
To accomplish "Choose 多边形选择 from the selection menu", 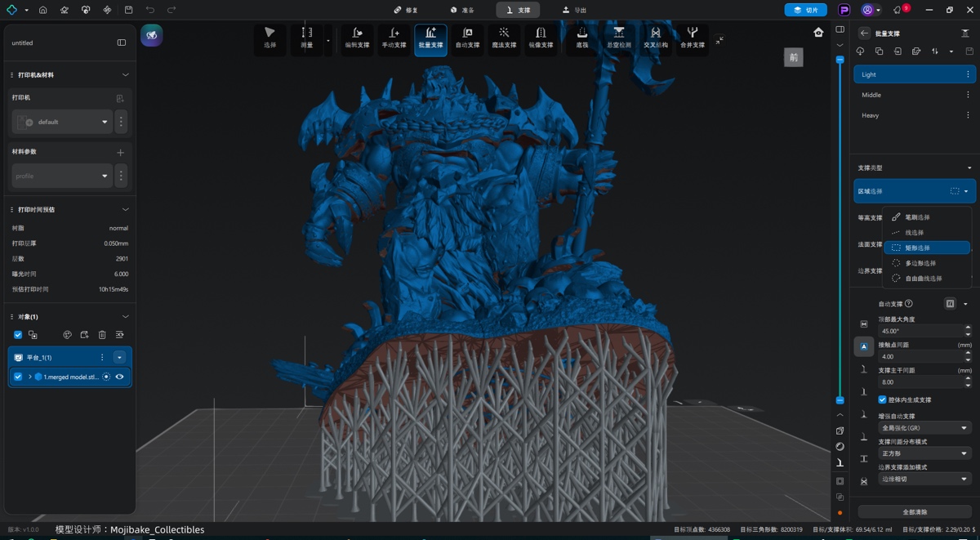I will pos(920,263).
